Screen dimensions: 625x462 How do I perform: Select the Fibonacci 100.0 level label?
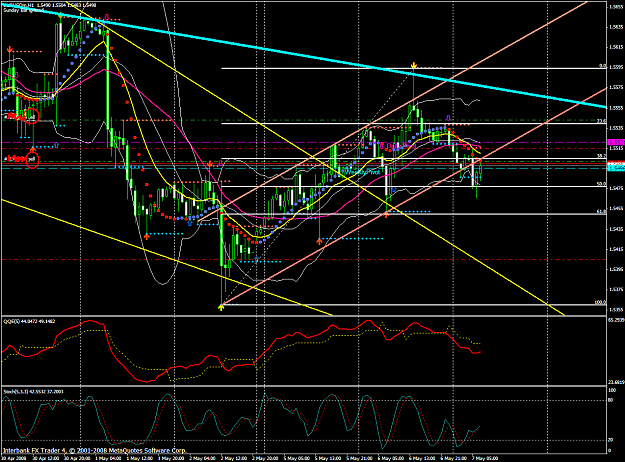(600, 302)
